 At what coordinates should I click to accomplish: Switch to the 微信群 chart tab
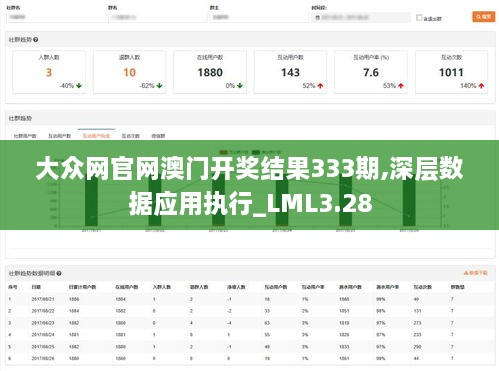(x=158, y=136)
